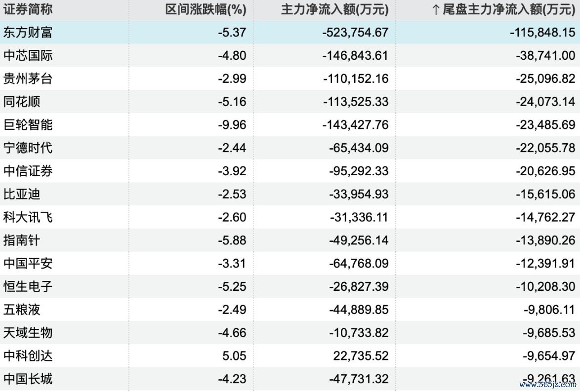Select 科大讯飞 from the table
Image resolution: width=580 pixels, height=392 pixels.
tap(28, 217)
